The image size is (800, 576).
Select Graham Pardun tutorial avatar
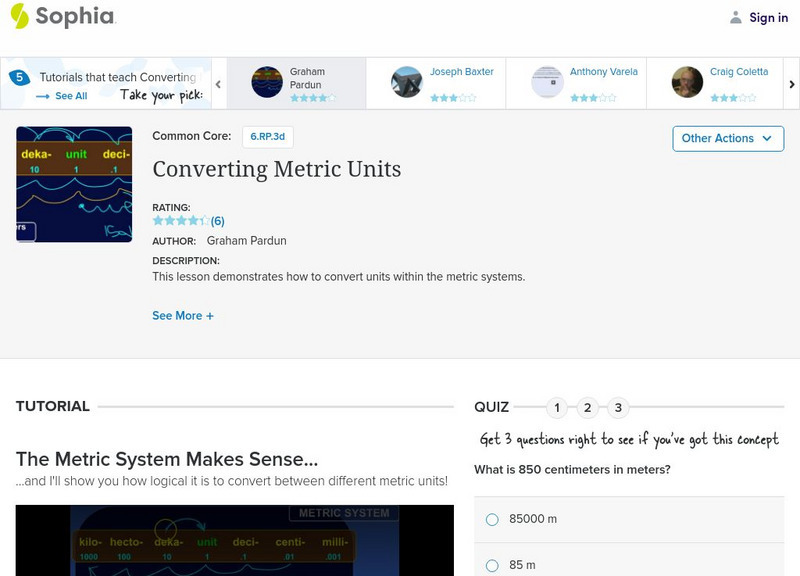267,82
